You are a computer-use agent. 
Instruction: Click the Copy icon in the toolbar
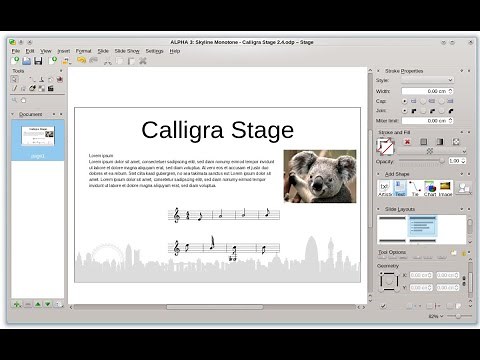[x=119, y=61]
